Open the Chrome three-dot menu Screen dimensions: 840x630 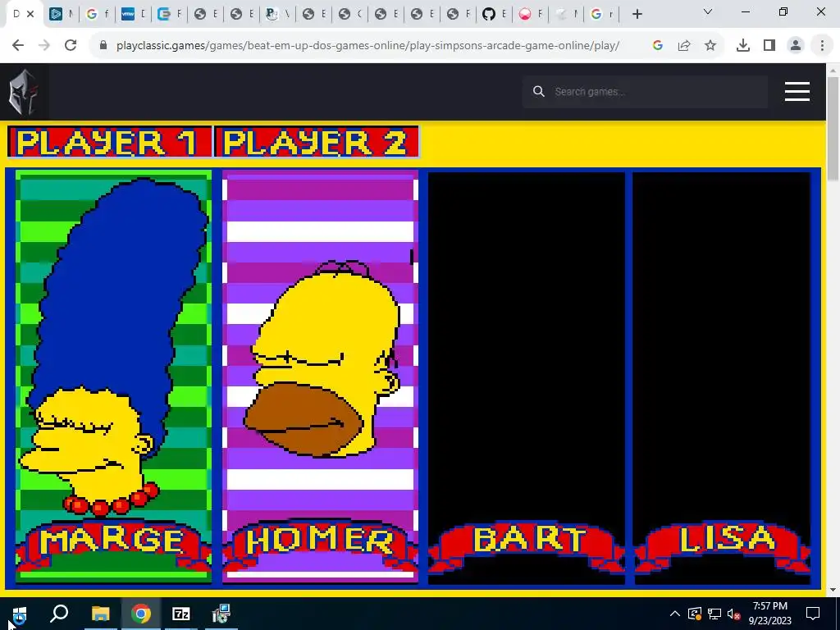[822, 46]
